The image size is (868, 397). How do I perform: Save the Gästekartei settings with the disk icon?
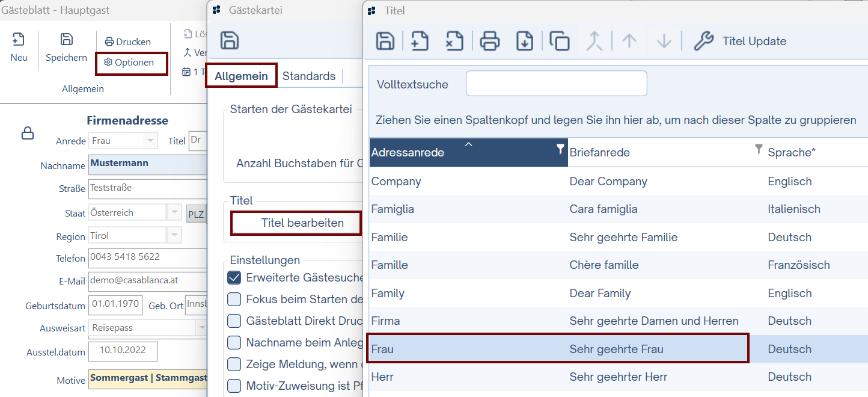click(230, 41)
